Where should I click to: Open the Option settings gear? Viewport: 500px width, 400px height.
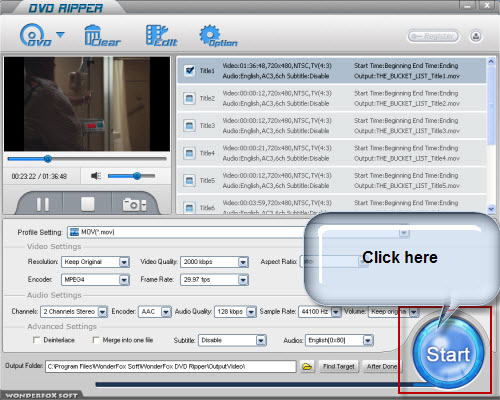218,35
